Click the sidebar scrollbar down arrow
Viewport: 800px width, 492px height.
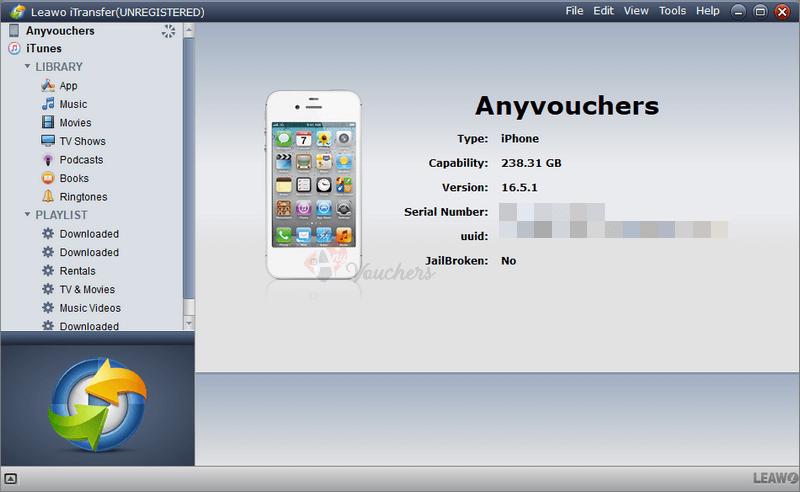coord(189,323)
